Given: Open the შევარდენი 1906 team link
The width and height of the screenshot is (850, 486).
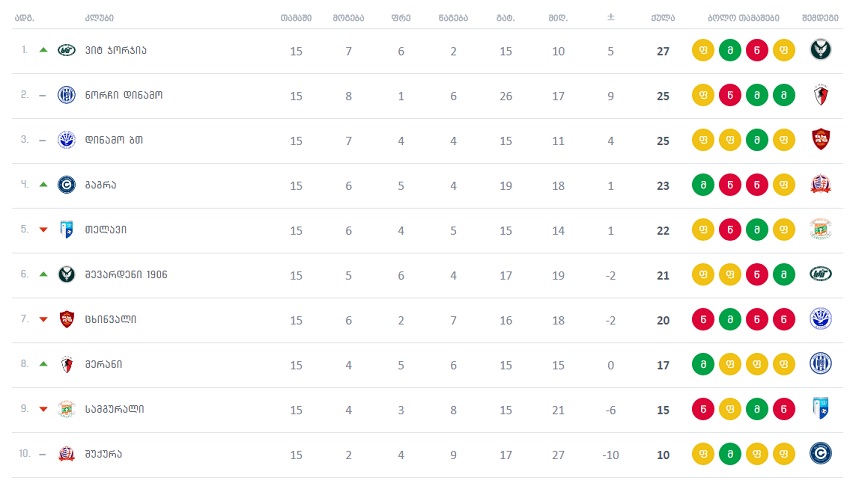Looking at the screenshot, I should [126, 275].
